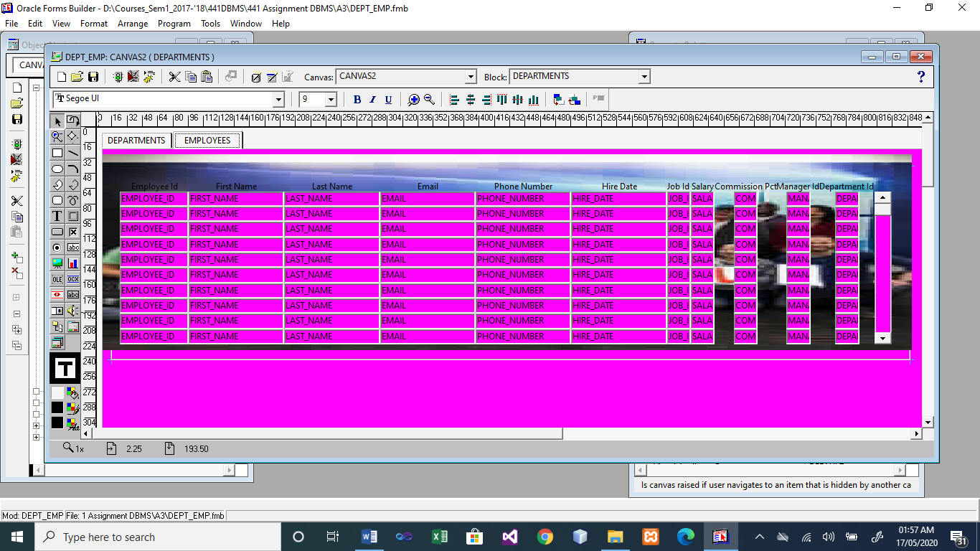Image resolution: width=980 pixels, height=551 pixels.
Task: Open the Text Color palette
Action: tap(73, 423)
